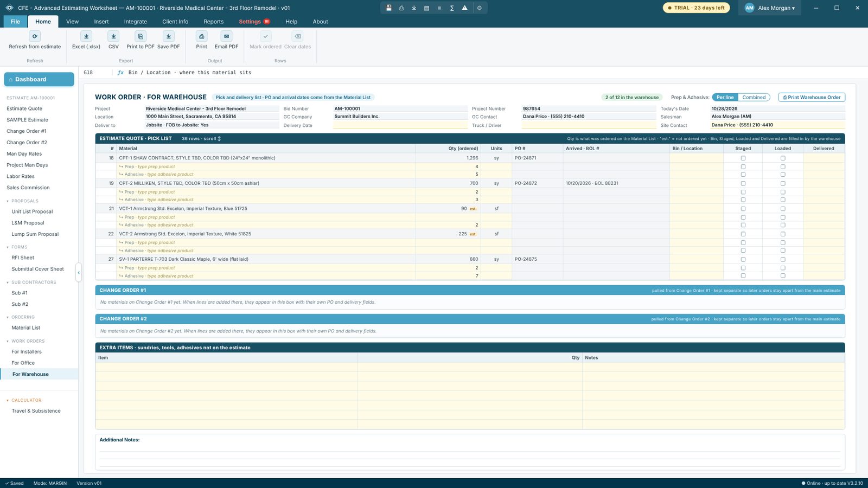Open the Reports ribbon tab

[214, 22]
